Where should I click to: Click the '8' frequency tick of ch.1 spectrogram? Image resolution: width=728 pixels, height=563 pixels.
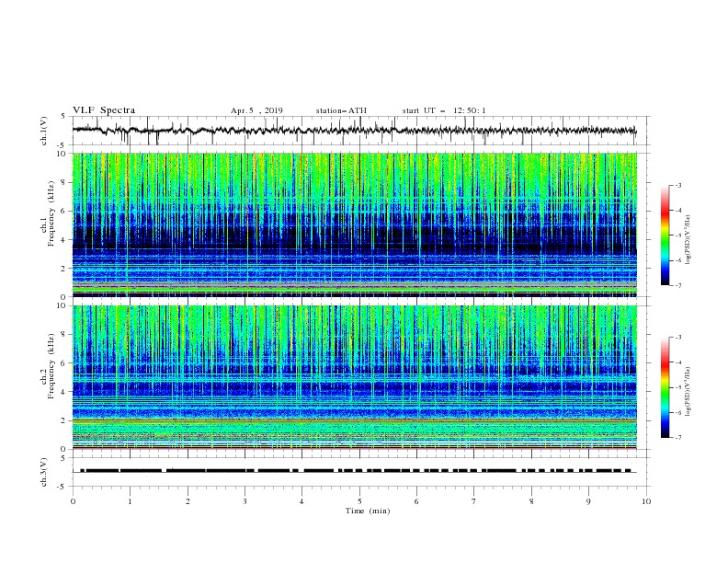(x=65, y=182)
